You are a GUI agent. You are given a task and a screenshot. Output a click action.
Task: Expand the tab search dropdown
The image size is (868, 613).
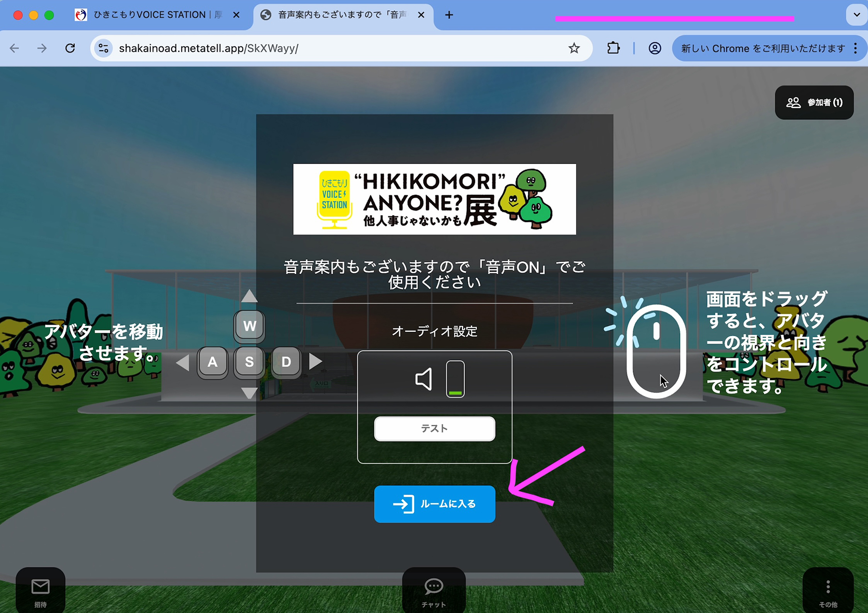coord(856,15)
